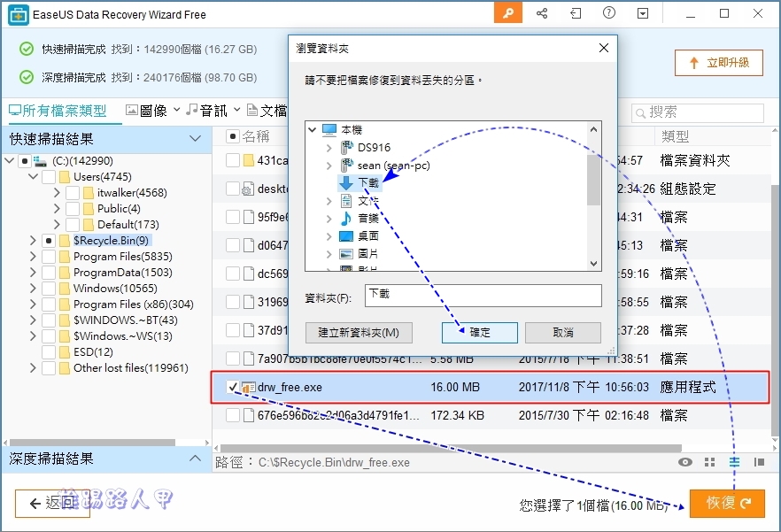781x532 pixels.
Task: Click the 取消 cancel button
Action: click(x=563, y=332)
